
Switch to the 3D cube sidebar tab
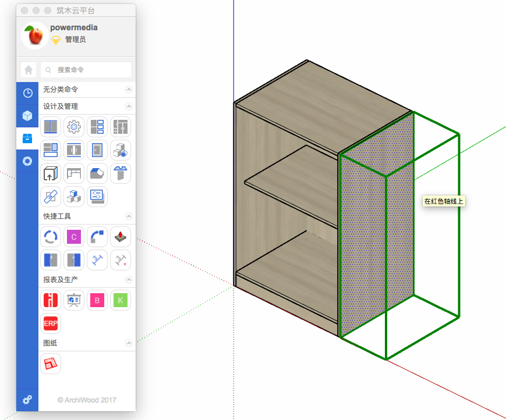27,116
